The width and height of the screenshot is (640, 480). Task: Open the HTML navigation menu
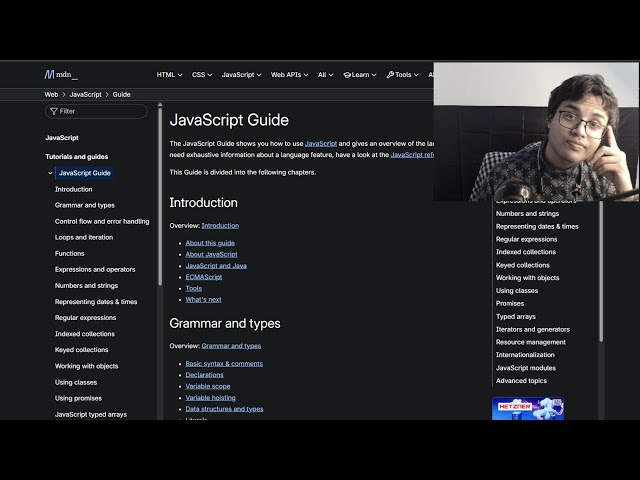tap(169, 75)
